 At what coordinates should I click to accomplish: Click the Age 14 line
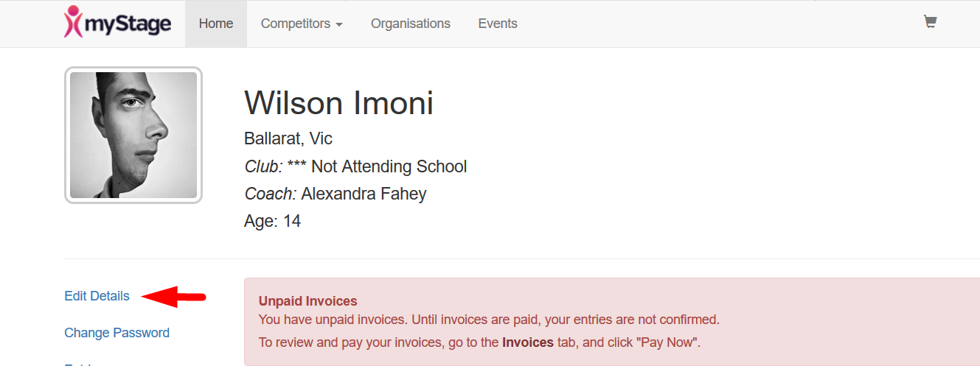click(x=272, y=221)
